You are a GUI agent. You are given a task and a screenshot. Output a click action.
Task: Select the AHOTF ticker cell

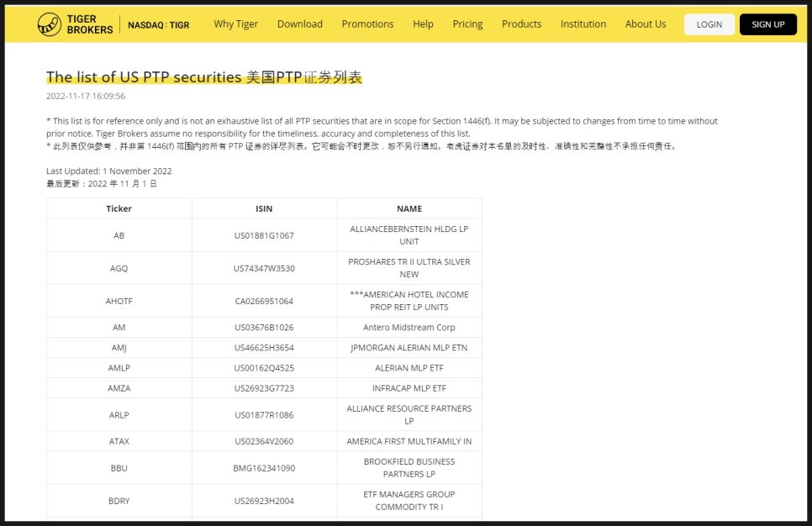pyautogui.click(x=119, y=301)
